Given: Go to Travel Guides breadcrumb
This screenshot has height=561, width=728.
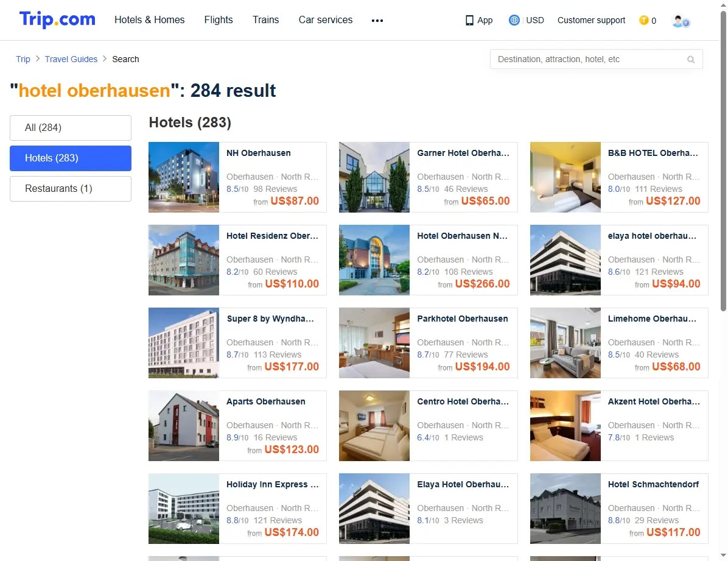Looking at the screenshot, I should pos(71,59).
